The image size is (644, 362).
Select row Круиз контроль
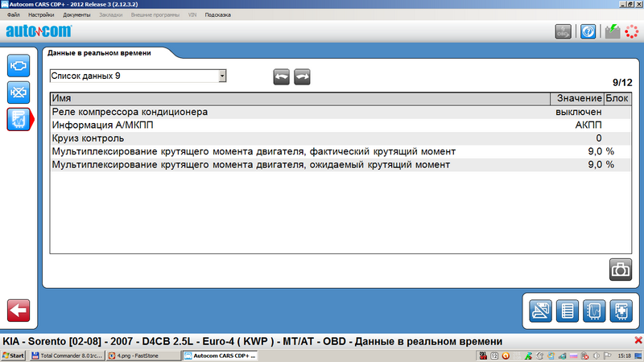341,138
